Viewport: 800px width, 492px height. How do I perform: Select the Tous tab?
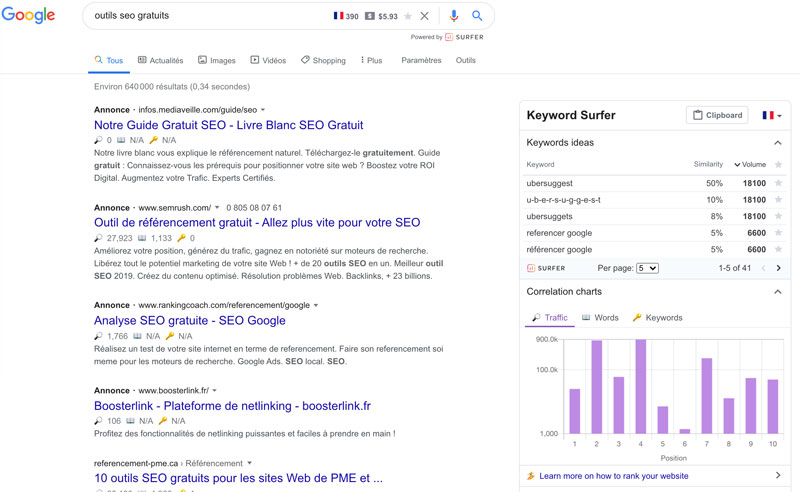[109, 60]
